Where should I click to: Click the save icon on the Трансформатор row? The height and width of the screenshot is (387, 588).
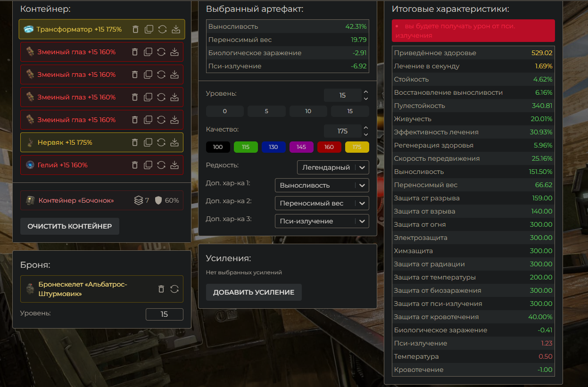[176, 29]
